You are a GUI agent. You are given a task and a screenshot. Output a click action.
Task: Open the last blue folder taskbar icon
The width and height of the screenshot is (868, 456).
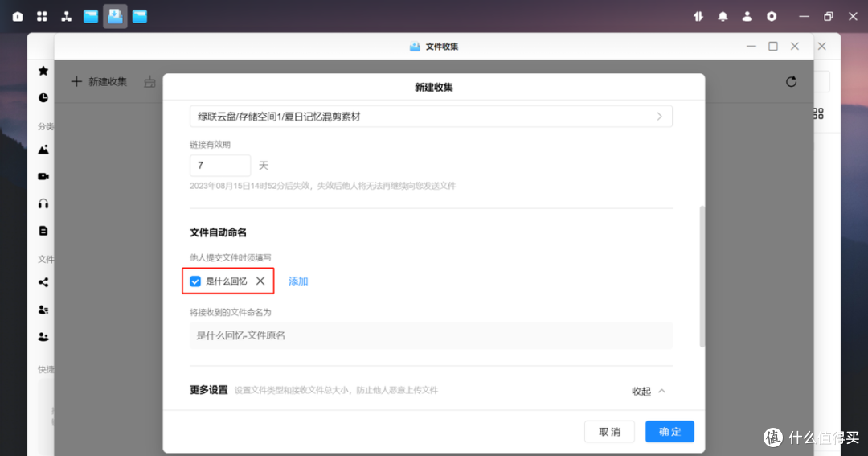click(x=140, y=17)
